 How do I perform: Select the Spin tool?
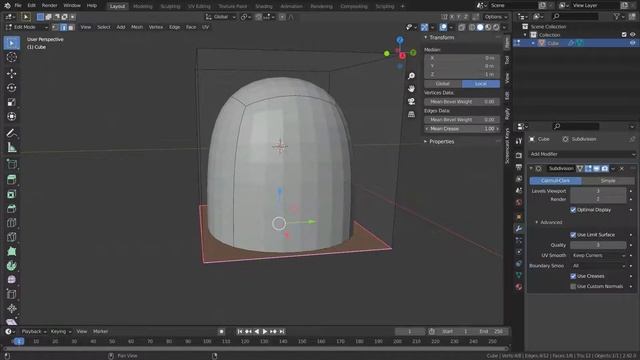(x=11, y=266)
